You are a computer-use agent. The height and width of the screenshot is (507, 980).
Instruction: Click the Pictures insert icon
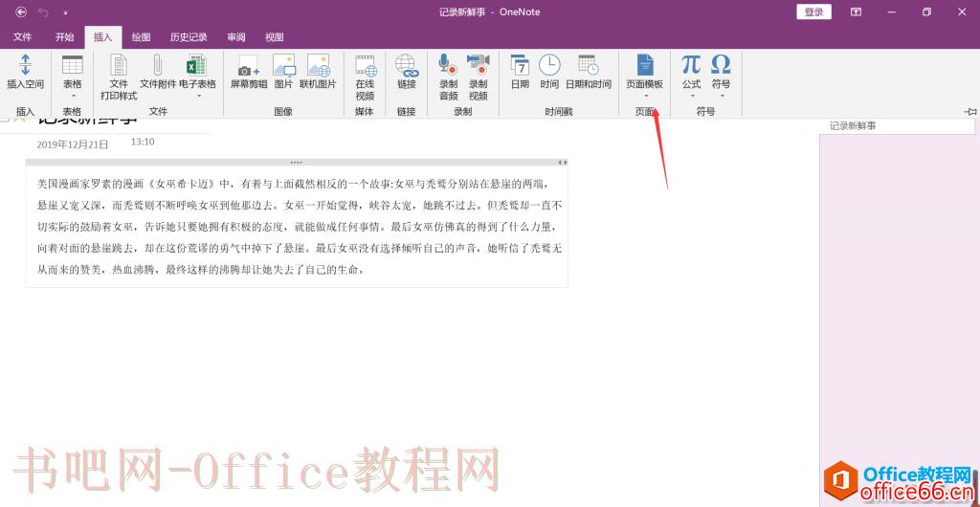(283, 65)
